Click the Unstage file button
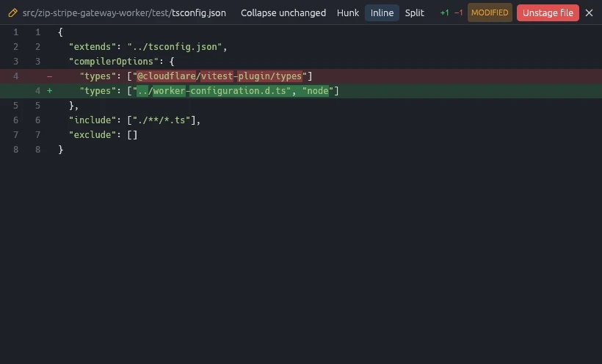 [548, 12]
